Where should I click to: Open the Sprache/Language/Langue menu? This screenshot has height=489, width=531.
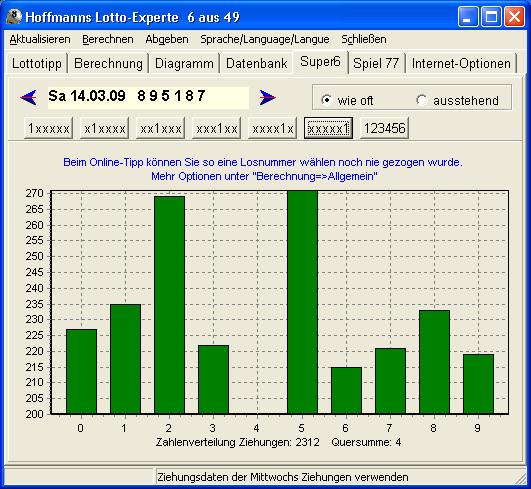point(264,39)
